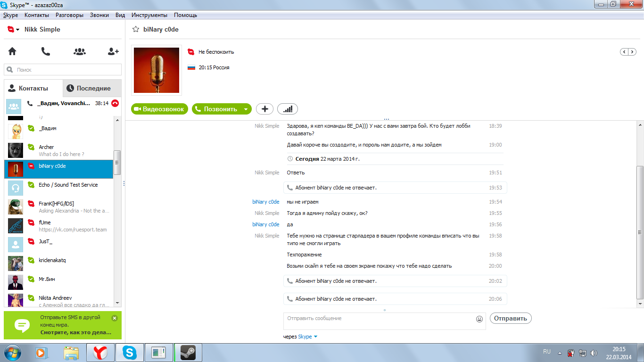Click the Отправить send button
This screenshot has width=644, height=362.
511,318
